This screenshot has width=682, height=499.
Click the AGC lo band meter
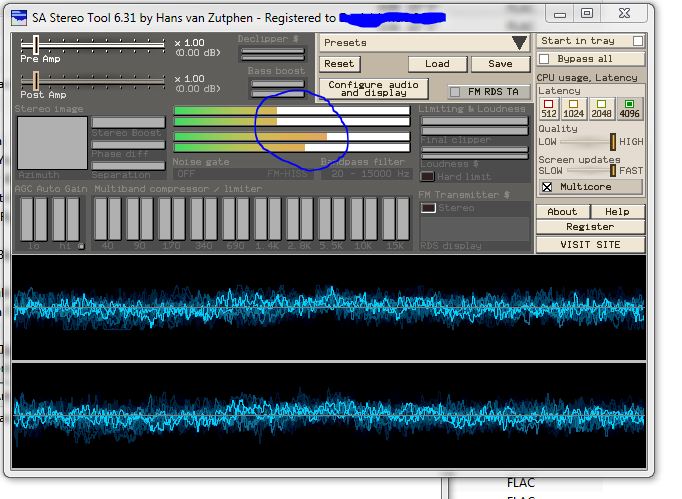tap(34, 218)
